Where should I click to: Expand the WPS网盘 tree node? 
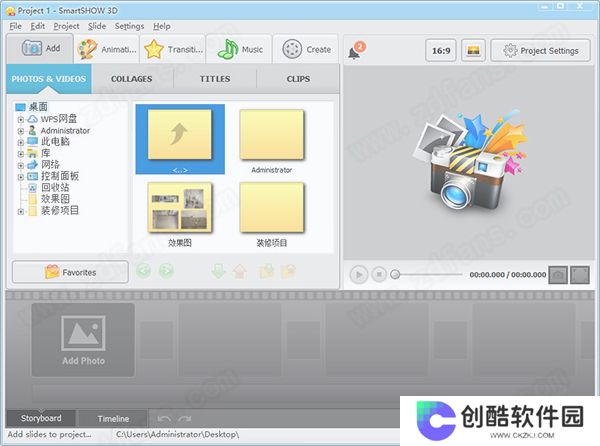(x=21, y=120)
